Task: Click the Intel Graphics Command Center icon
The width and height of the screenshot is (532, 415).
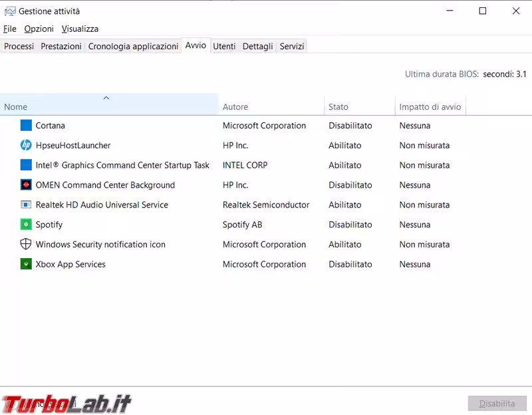Action: click(26, 165)
